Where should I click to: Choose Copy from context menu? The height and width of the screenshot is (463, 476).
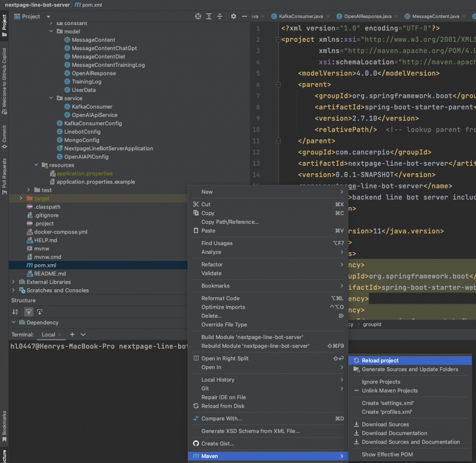coord(268,213)
